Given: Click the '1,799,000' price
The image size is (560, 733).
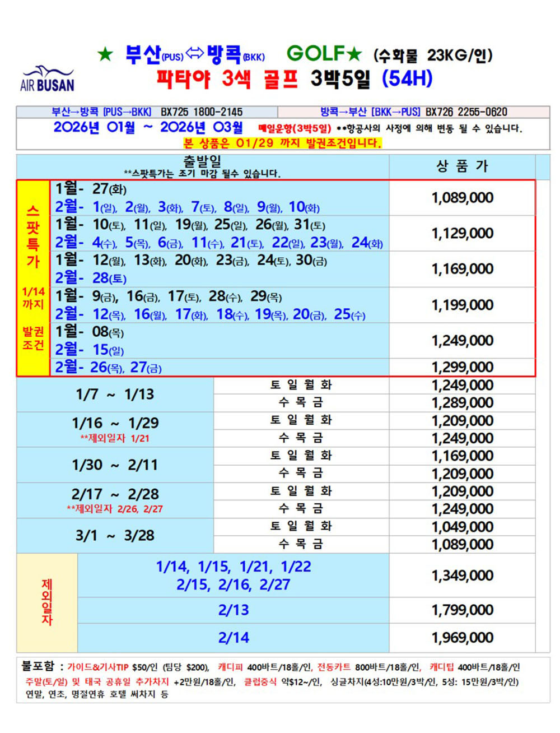Looking at the screenshot, I should coord(463,610).
